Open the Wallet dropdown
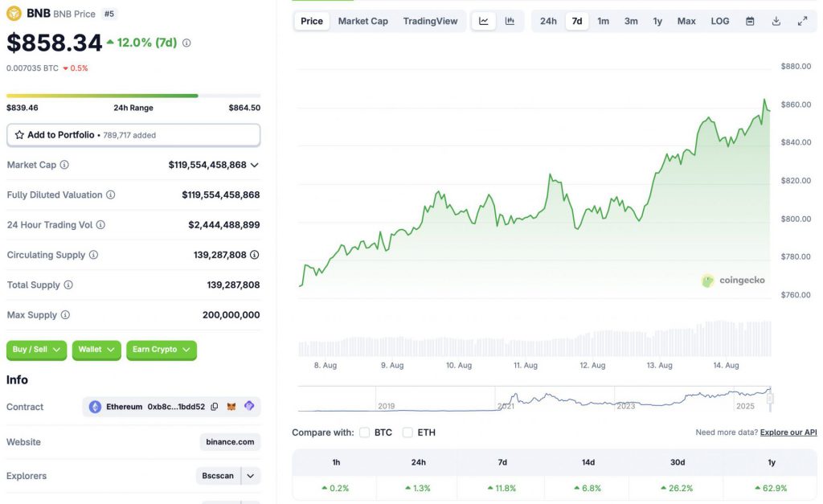 coord(96,350)
